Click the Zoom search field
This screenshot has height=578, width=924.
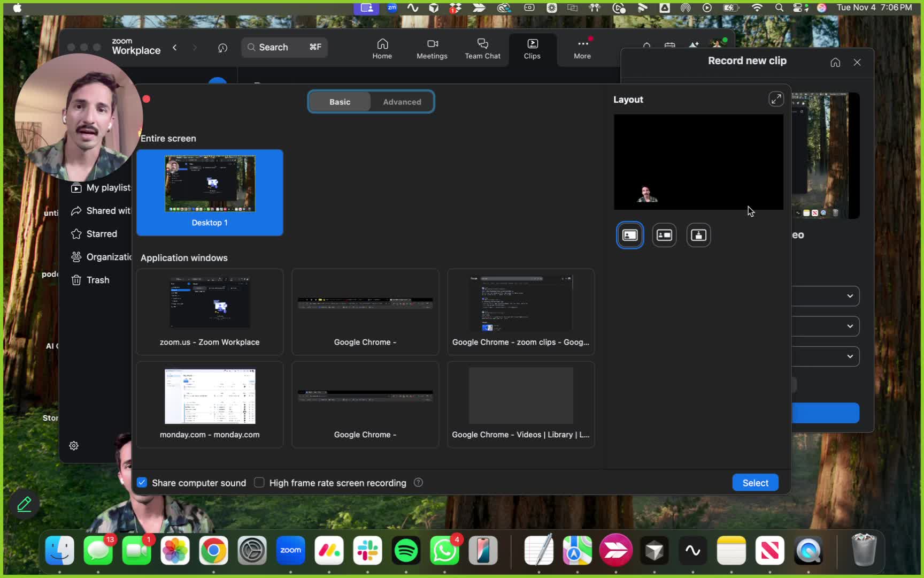point(284,47)
